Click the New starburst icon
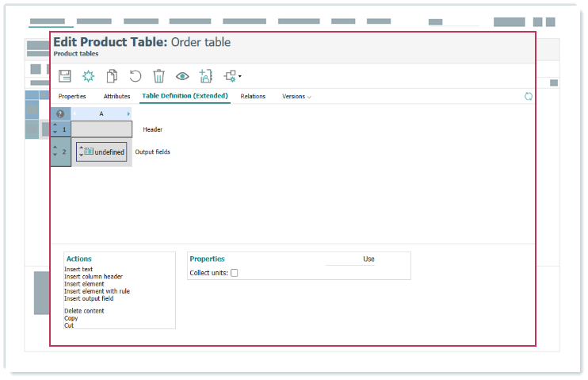Image resolution: width=588 pixels, height=380 pixels. pos(89,76)
